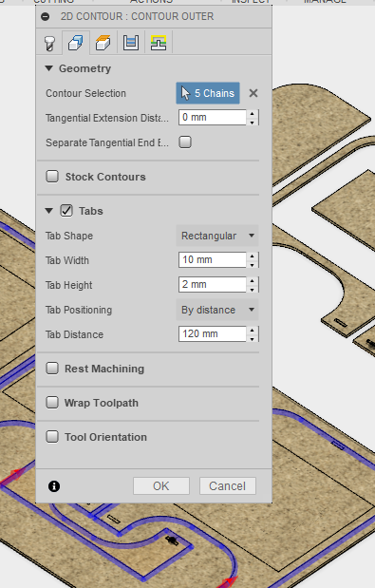The image size is (375, 588).
Task: Collapse the 2D Contour dialog with the minus icon
Action: pos(46,16)
